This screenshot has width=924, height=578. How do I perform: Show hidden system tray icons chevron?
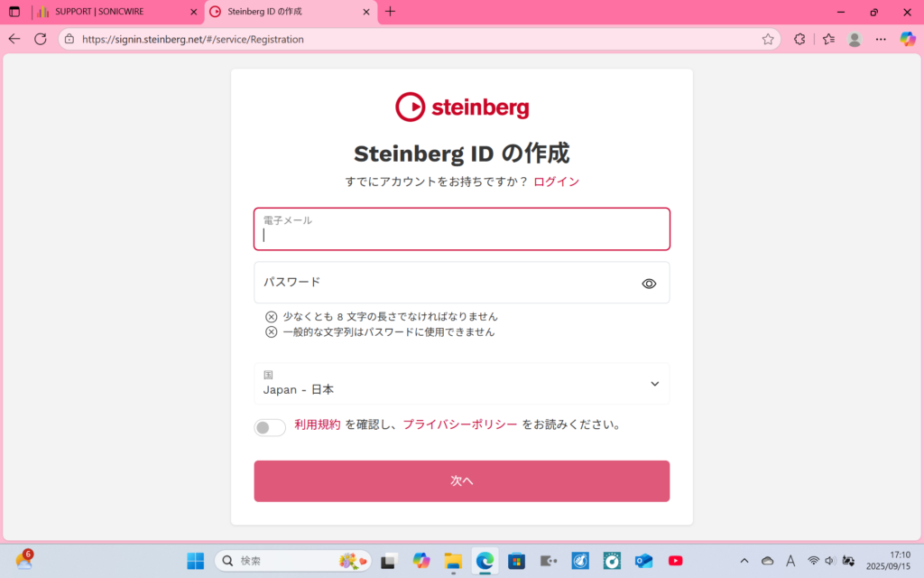coord(744,561)
